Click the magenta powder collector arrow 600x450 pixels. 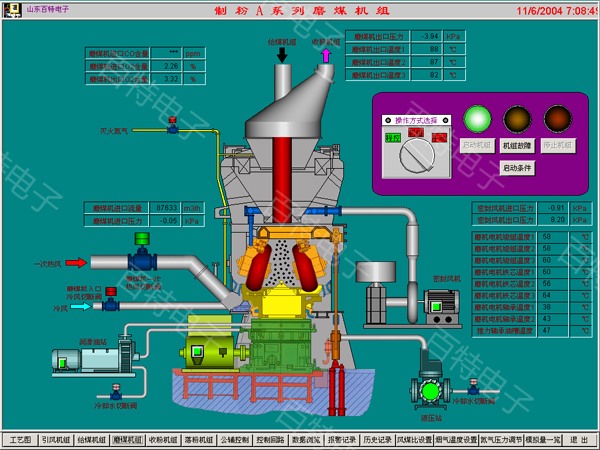325,56
